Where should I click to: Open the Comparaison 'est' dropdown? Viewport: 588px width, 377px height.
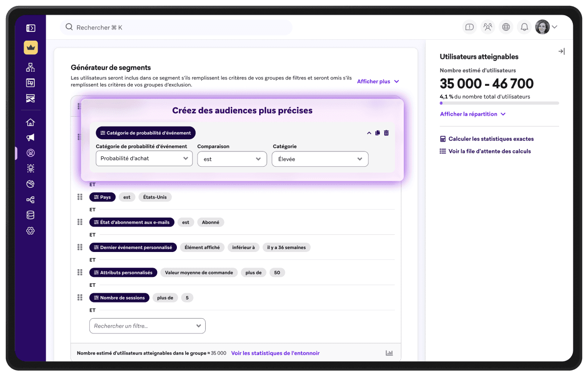click(x=232, y=159)
